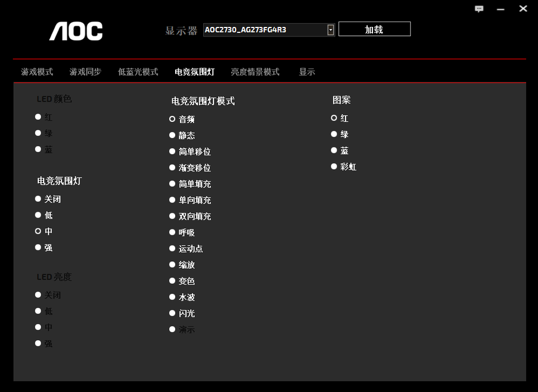Select 蓝 under 图案
Image resolution: width=538 pixels, height=392 pixels.
(334, 150)
